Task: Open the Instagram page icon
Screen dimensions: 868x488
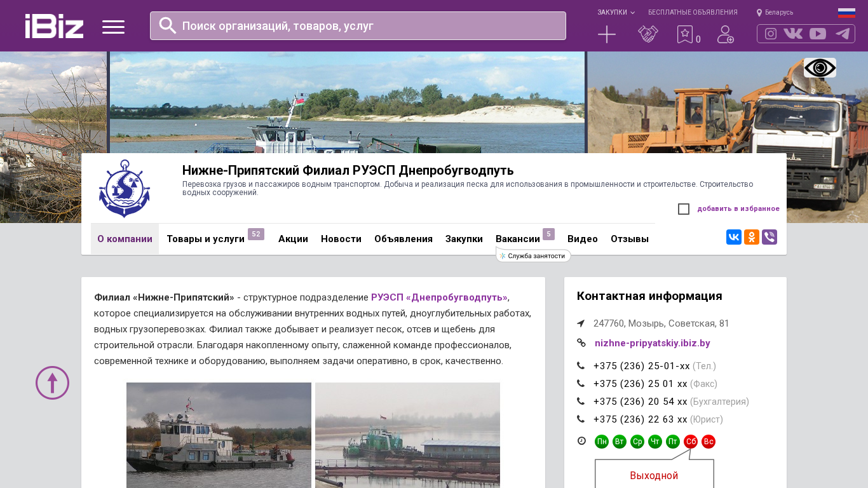Action: pyautogui.click(x=771, y=34)
